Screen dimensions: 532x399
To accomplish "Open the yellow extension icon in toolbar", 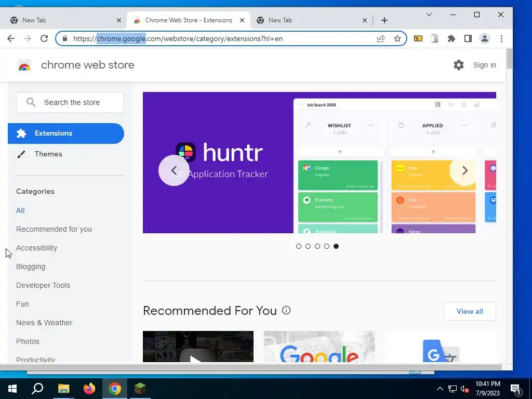I will pyautogui.click(x=418, y=38).
